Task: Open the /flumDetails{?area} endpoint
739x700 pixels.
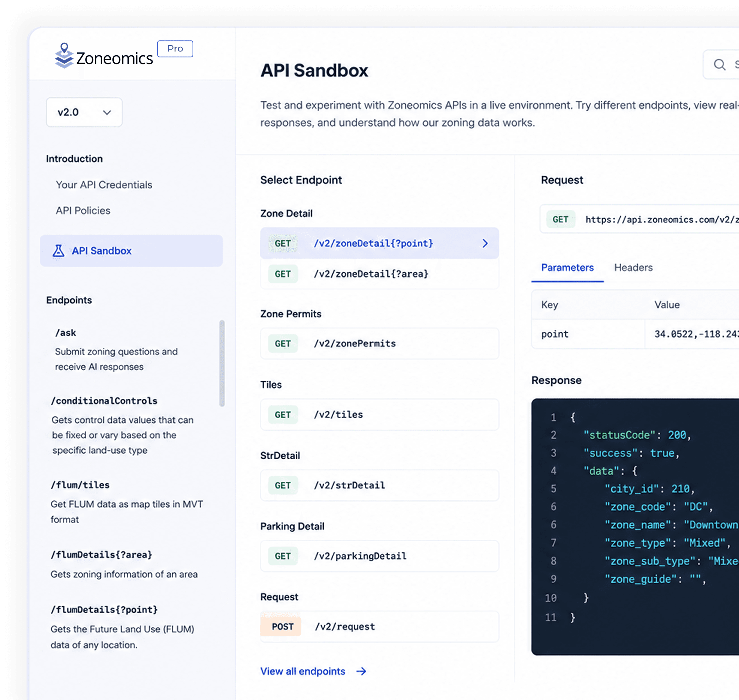Action: click(x=101, y=555)
